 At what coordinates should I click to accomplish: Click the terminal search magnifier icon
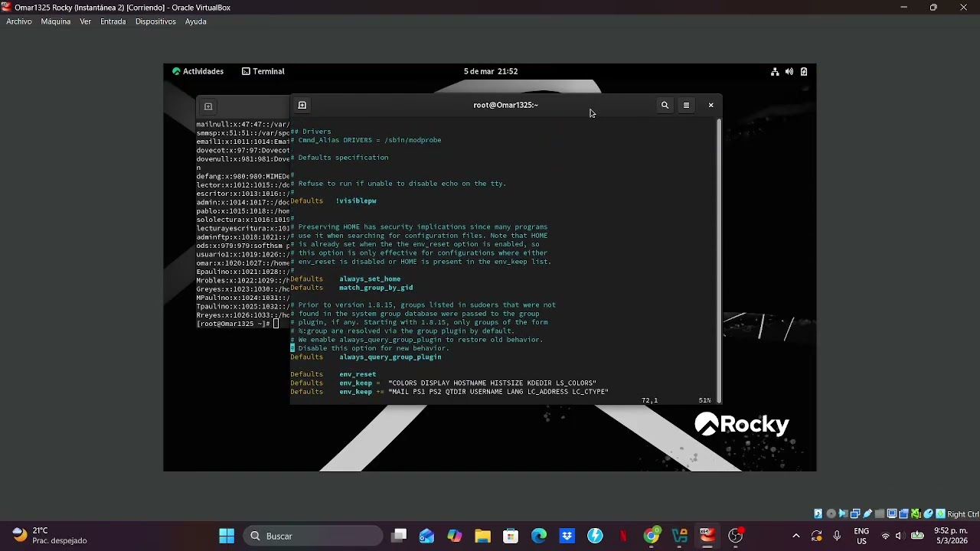[x=665, y=105]
